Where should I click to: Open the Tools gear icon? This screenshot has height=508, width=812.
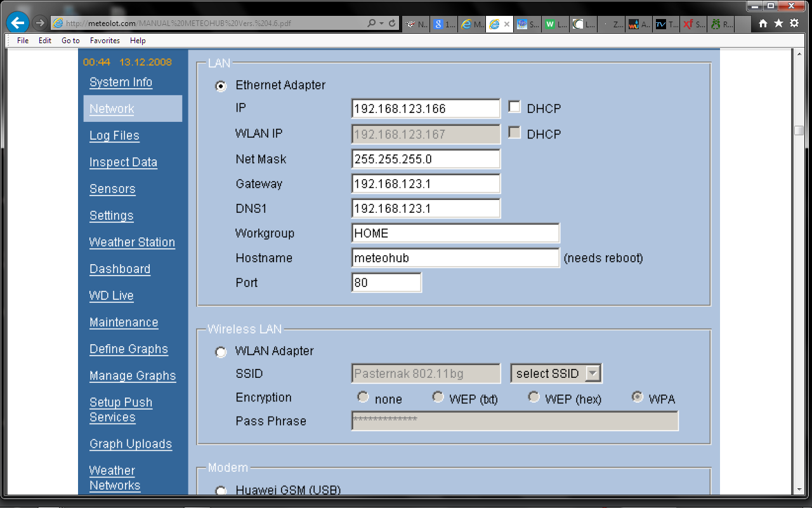click(794, 23)
